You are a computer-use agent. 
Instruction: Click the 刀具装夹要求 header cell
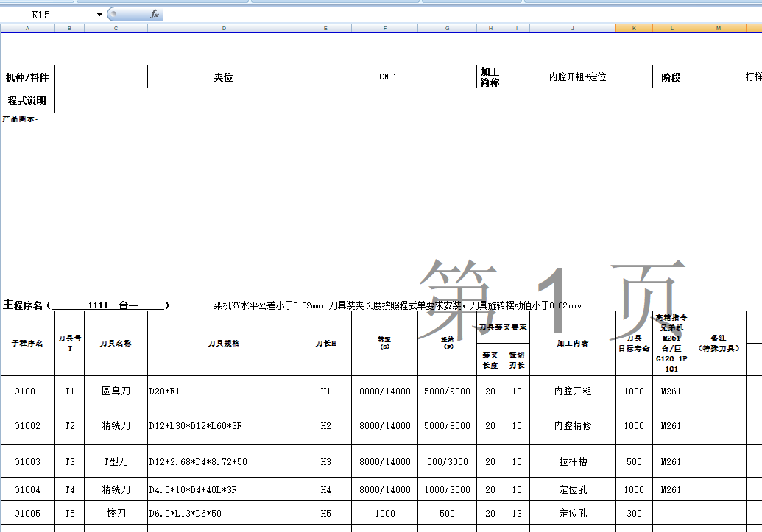[x=503, y=327]
